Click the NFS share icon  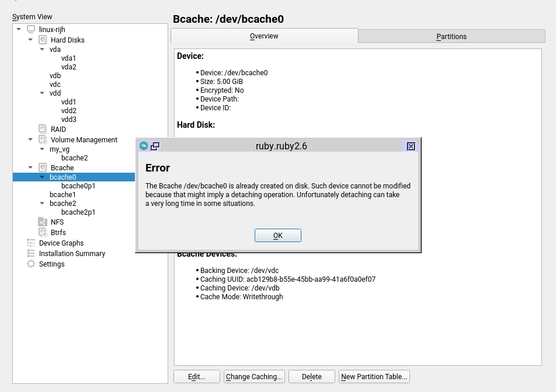pyautogui.click(x=43, y=222)
